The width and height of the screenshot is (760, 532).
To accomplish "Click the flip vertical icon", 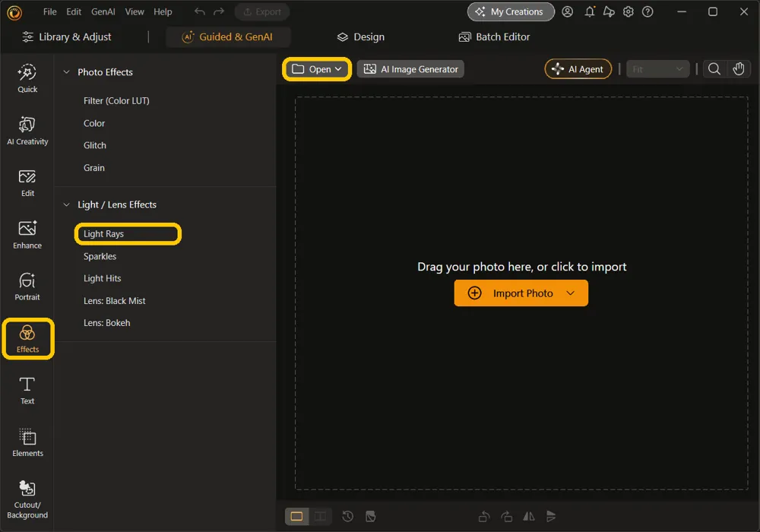I will point(551,517).
